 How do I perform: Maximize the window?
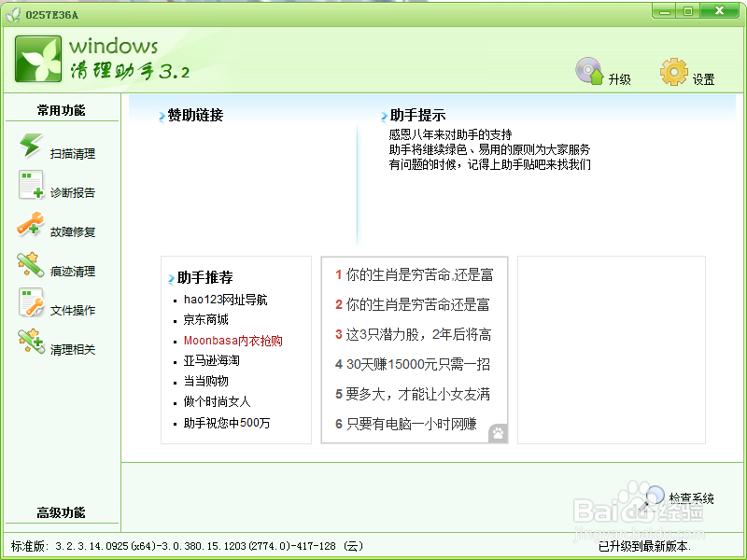click(688, 11)
